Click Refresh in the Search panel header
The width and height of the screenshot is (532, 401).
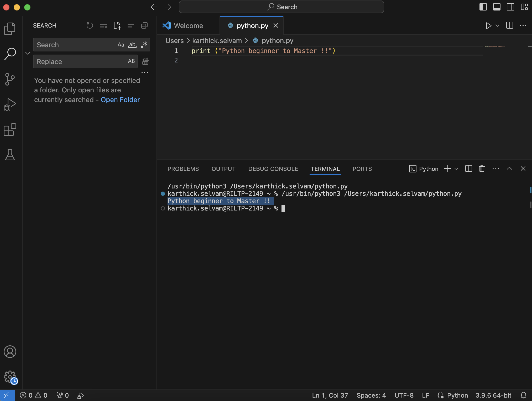coord(90,26)
